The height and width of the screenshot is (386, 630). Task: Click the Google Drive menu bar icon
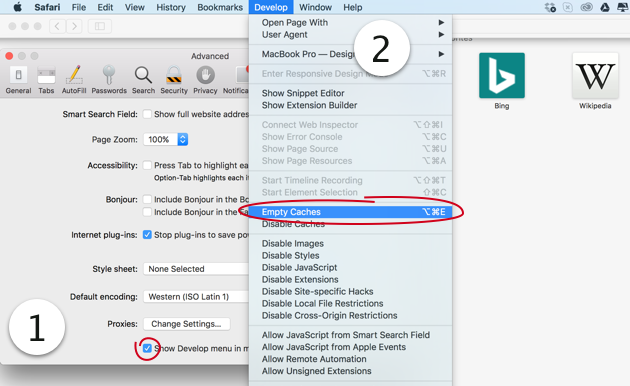[605, 7]
